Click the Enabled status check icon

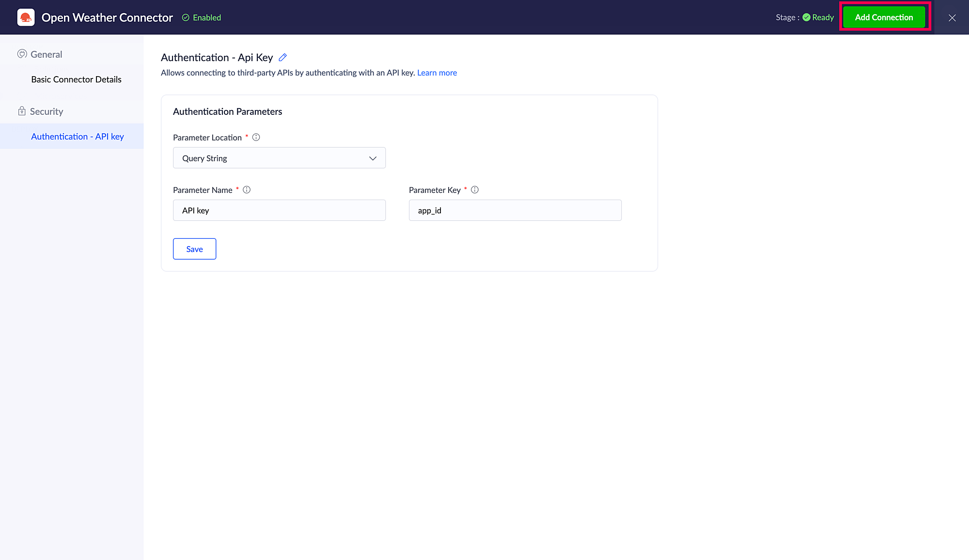coord(186,17)
